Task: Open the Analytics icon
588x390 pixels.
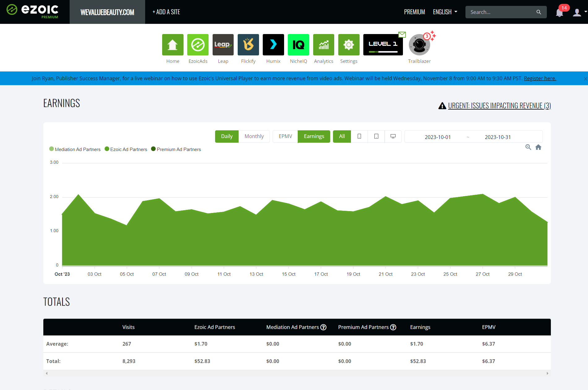Action: click(324, 45)
